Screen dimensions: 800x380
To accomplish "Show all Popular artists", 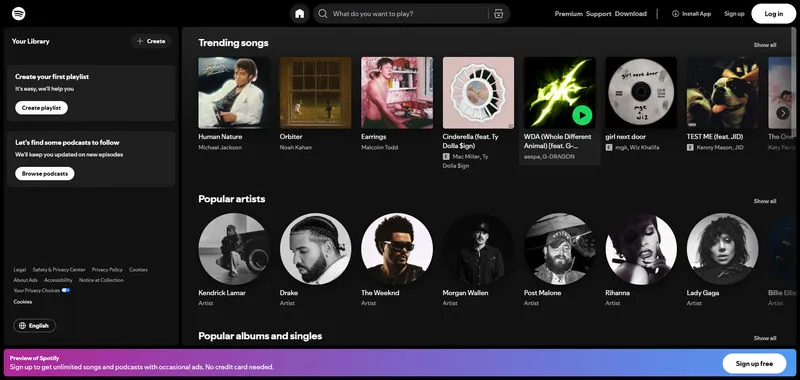I will 765,201.
